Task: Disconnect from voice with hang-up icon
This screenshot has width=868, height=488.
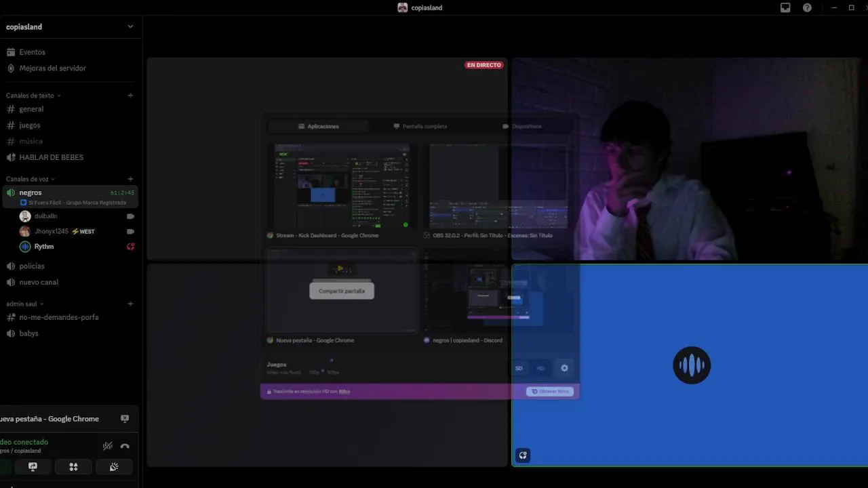Action: coord(125,446)
